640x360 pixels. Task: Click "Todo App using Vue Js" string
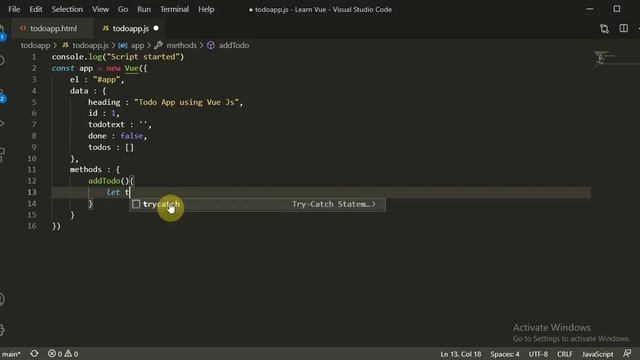click(x=186, y=102)
